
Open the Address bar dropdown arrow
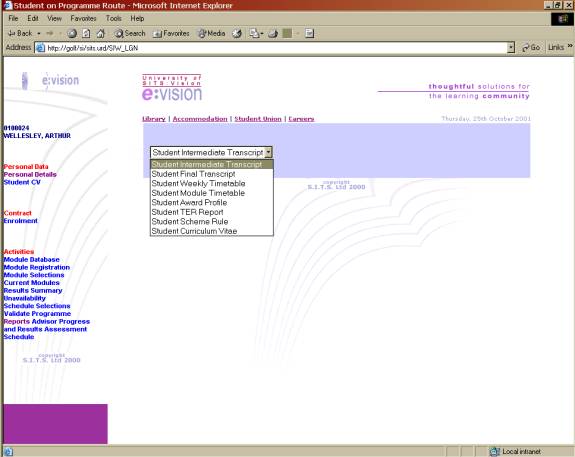511,48
